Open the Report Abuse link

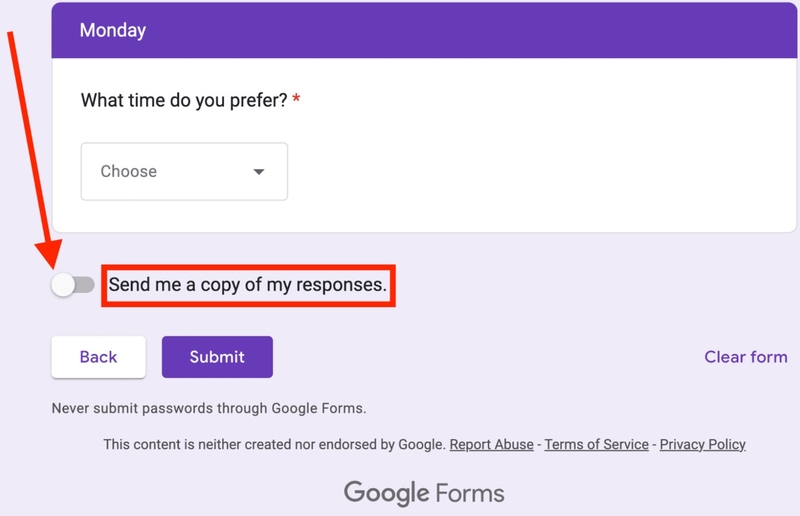tap(491, 444)
